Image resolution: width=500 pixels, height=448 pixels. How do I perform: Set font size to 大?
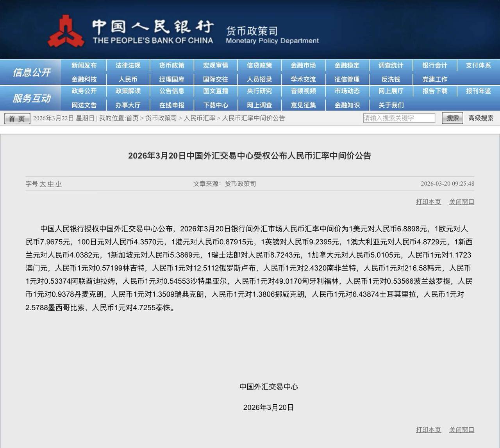point(43,184)
